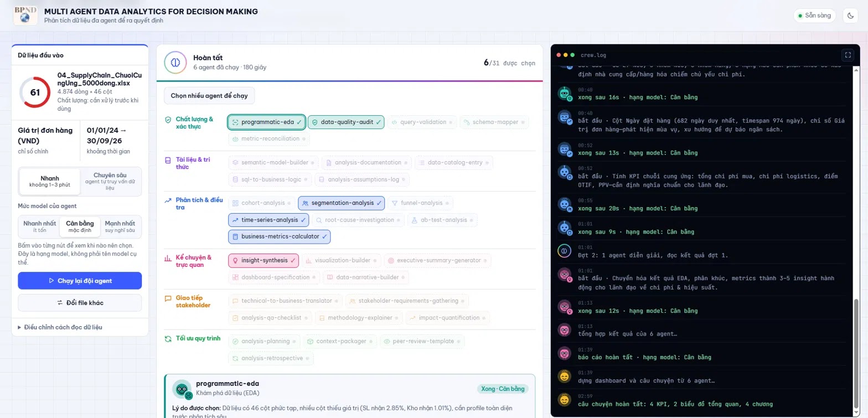
Task: Click the 180-second run progress bar under Hoàn tất
Action: tap(350, 81)
